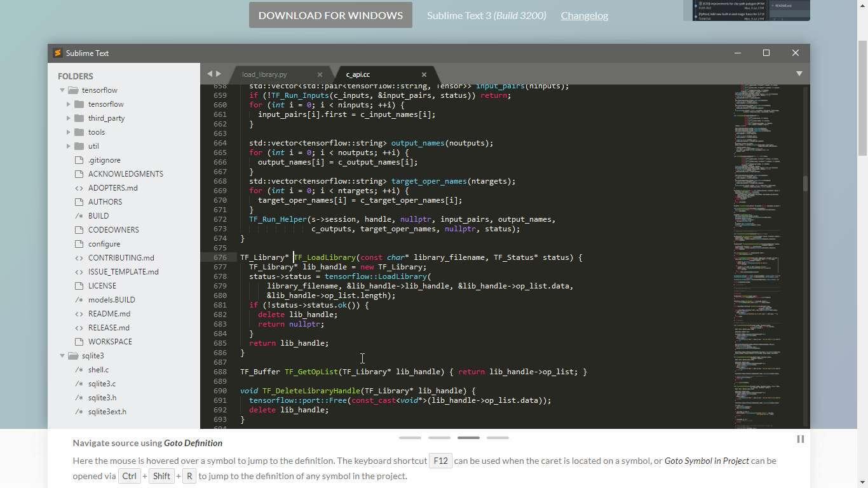Open the WORKSPACE file
This screenshot has height=488, width=868.
111,342
